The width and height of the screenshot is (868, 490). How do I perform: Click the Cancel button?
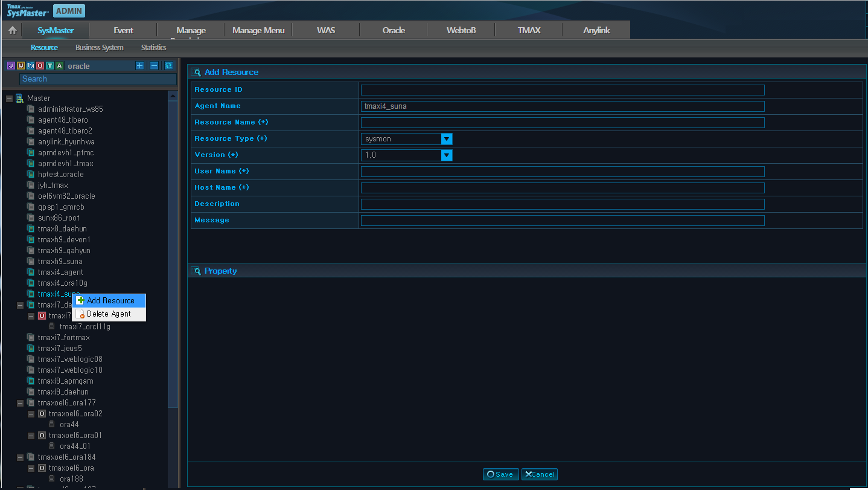click(540, 474)
